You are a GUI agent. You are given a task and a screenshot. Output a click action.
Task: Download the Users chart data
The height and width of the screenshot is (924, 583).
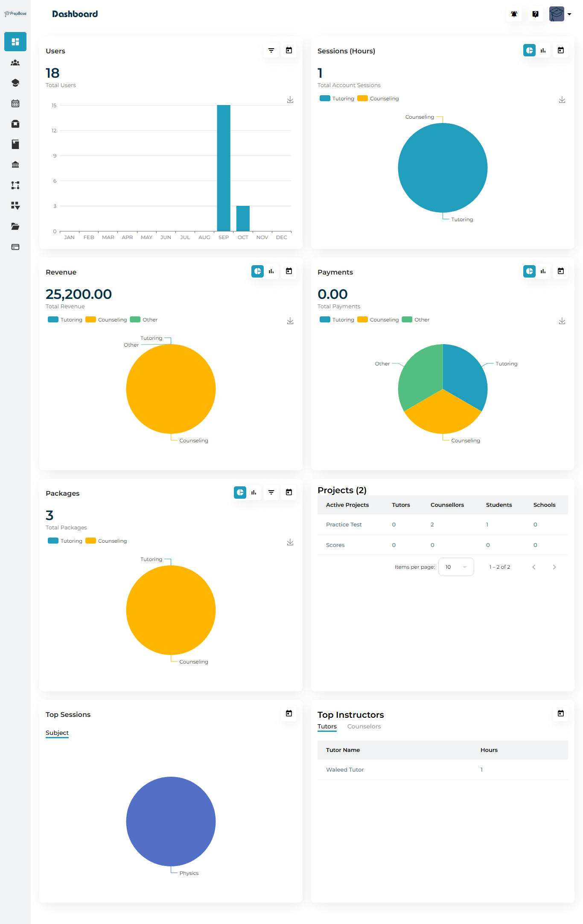290,99
